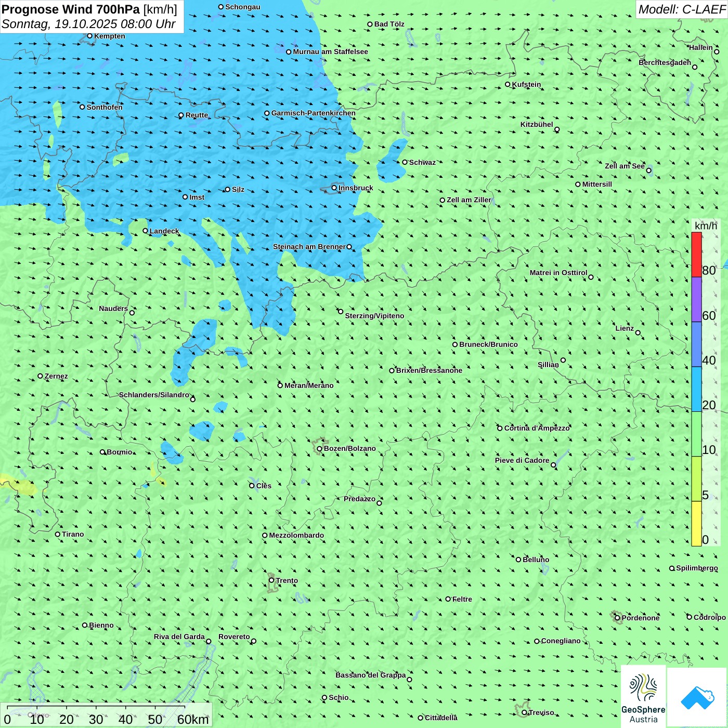Click the Sonthofen label
The image size is (728, 728).
(x=105, y=107)
